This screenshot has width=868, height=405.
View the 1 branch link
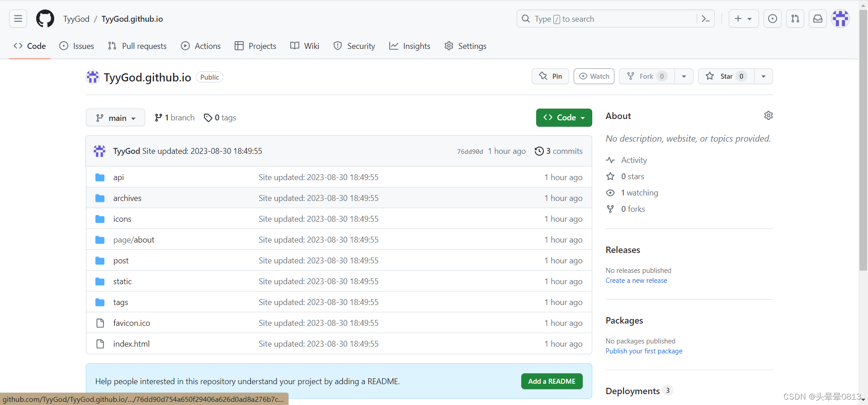pos(175,118)
